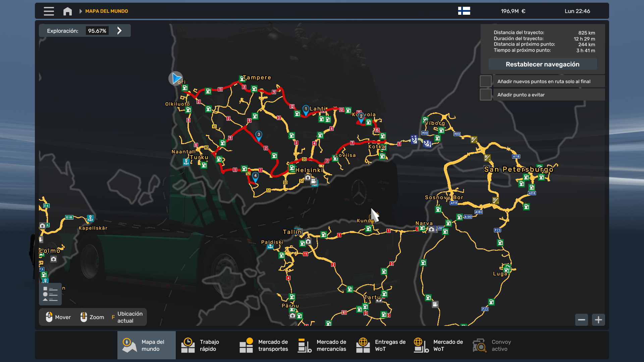Click the home icon in breadcrumb

(67, 11)
